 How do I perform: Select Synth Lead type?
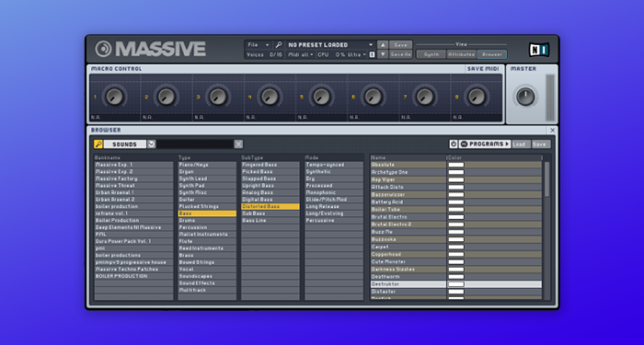(x=207, y=178)
